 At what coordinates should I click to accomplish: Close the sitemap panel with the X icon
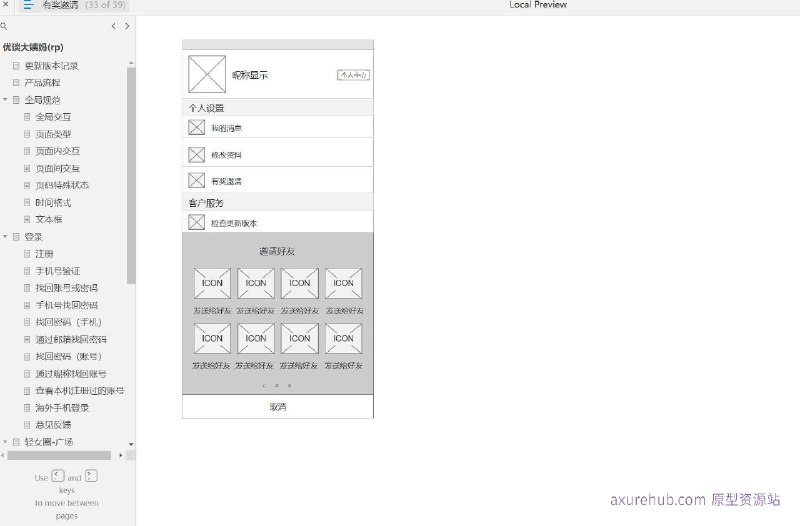(5, 5)
